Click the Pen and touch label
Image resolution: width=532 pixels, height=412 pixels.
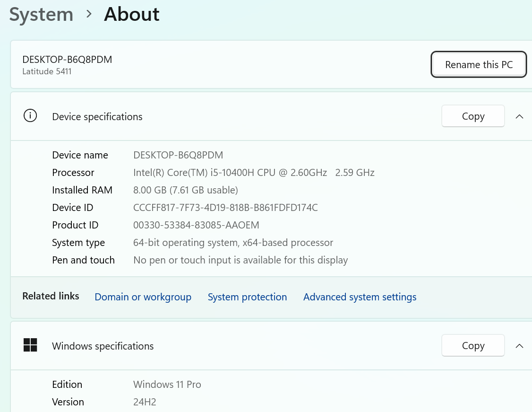83,260
